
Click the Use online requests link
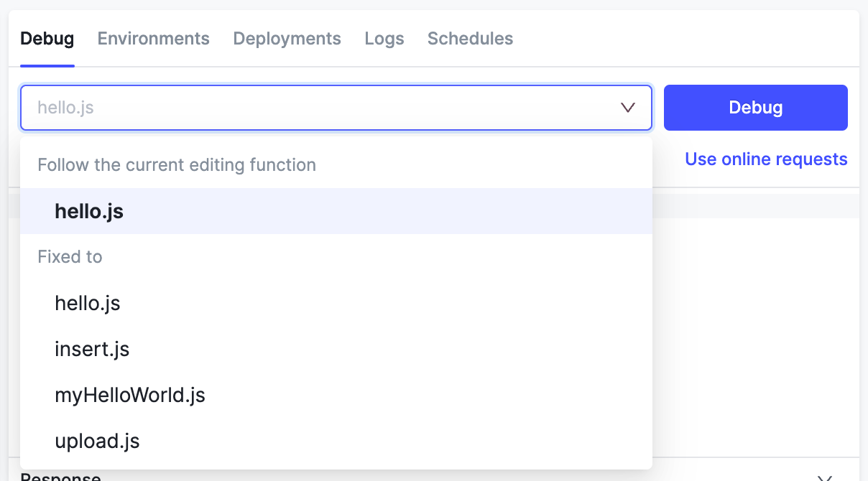coord(767,159)
